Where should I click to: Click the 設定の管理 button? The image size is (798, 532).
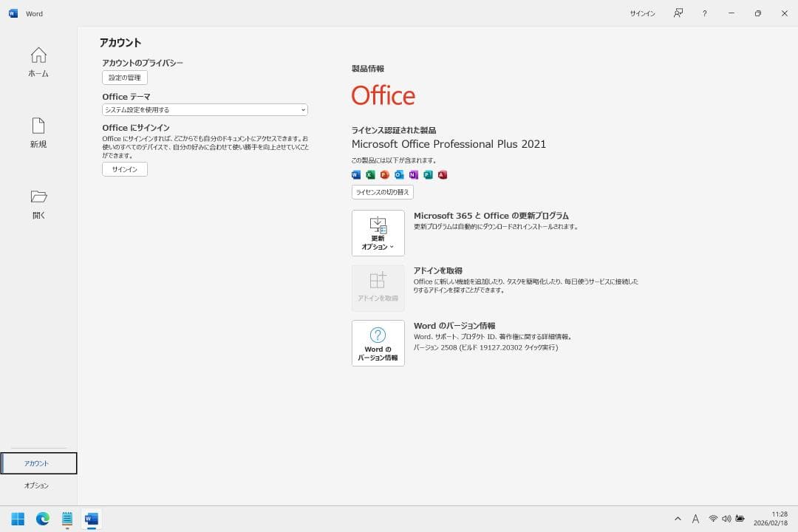coord(125,78)
